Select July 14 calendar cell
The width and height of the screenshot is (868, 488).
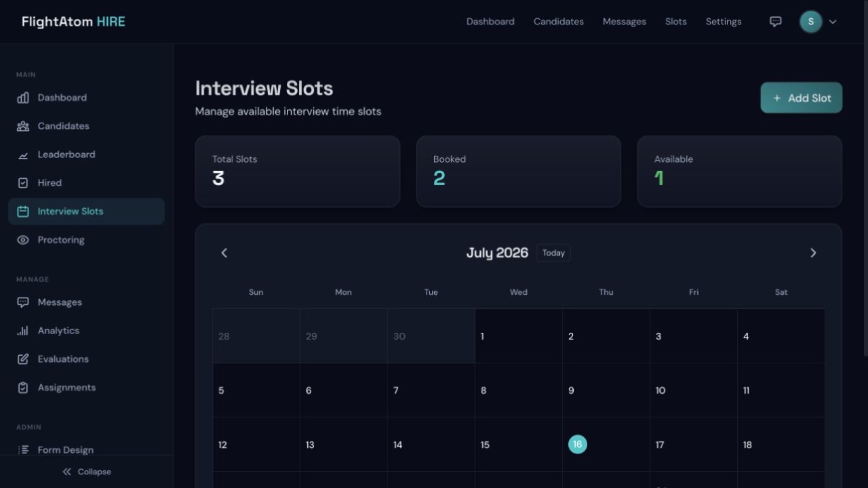click(x=431, y=445)
